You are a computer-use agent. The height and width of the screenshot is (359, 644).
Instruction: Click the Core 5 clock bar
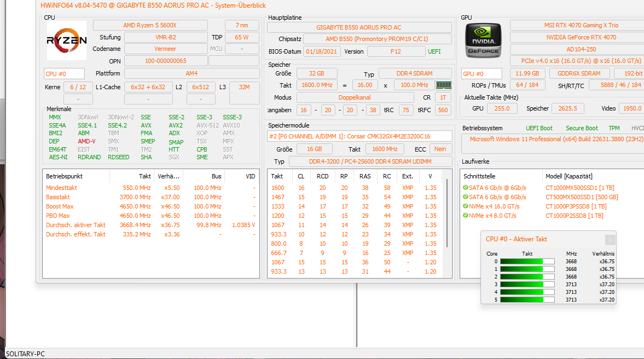click(x=527, y=300)
